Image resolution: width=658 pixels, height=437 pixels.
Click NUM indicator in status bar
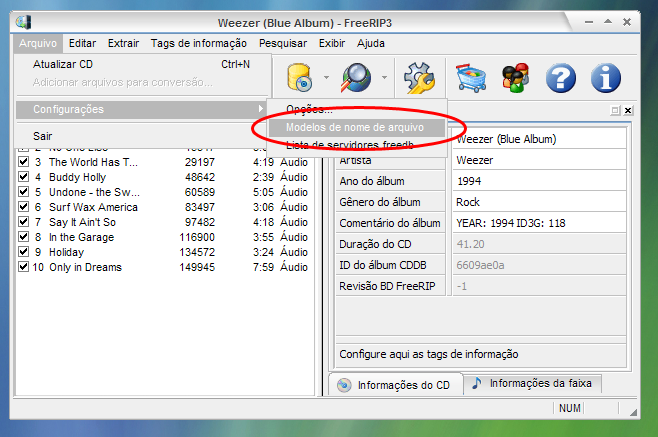click(x=569, y=408)
